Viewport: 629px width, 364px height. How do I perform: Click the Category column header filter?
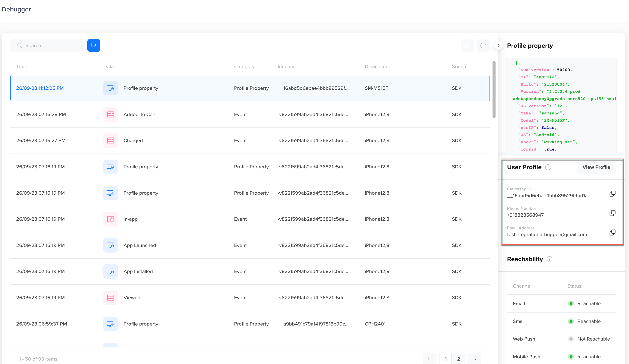tap(244, 66)
